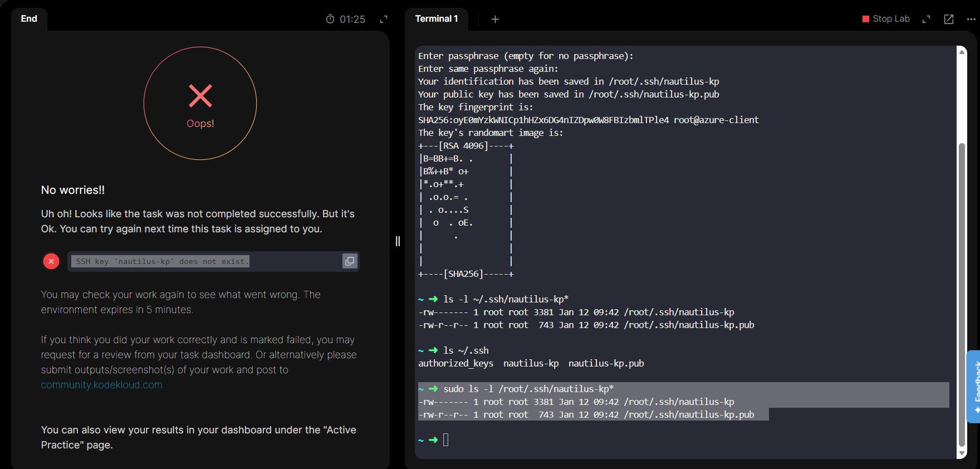980x469 pixels.
Task: Open the community.kodekloud.com link
Action: [101, 385]
